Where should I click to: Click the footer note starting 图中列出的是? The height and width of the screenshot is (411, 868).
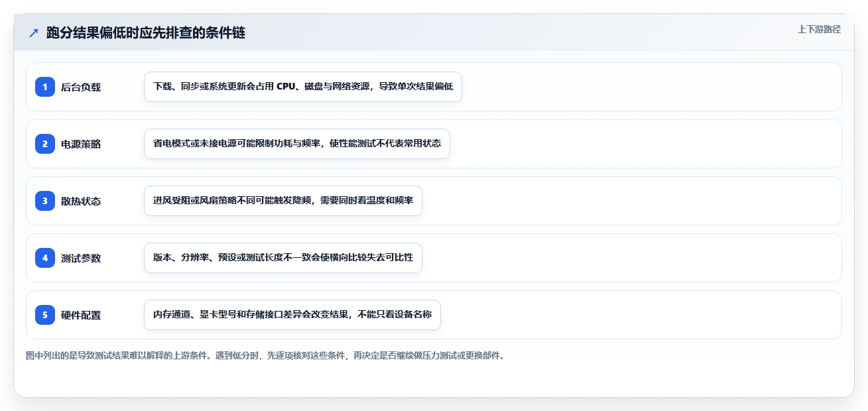click(x=265, y=355)
